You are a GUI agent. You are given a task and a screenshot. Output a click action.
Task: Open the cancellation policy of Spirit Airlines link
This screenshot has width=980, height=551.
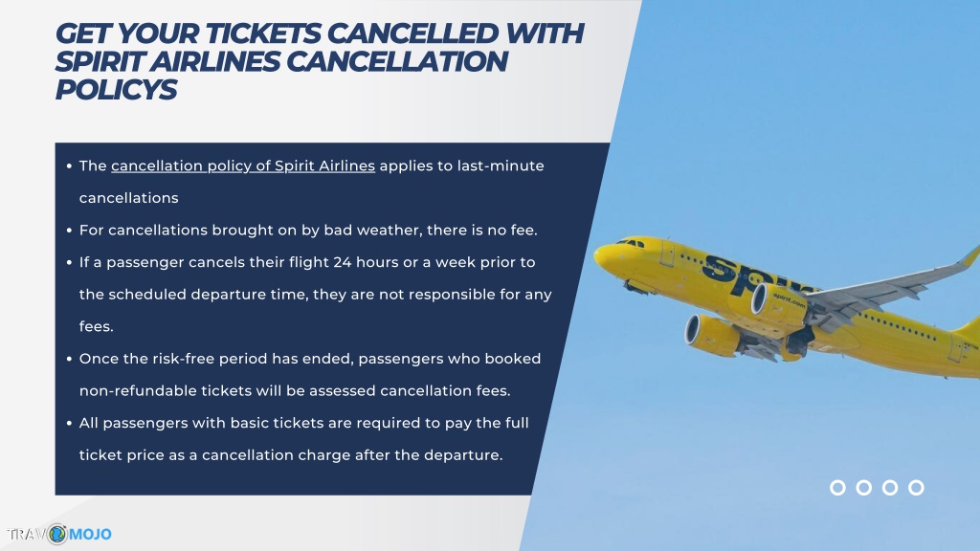(242, 166)
